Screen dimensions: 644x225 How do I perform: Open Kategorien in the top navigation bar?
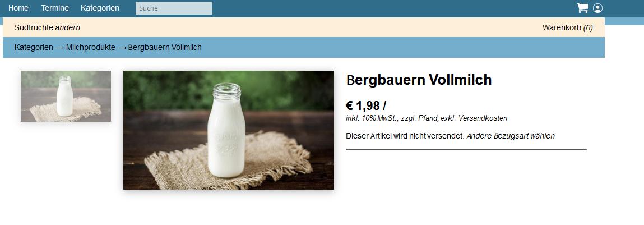tap(100, 8)
